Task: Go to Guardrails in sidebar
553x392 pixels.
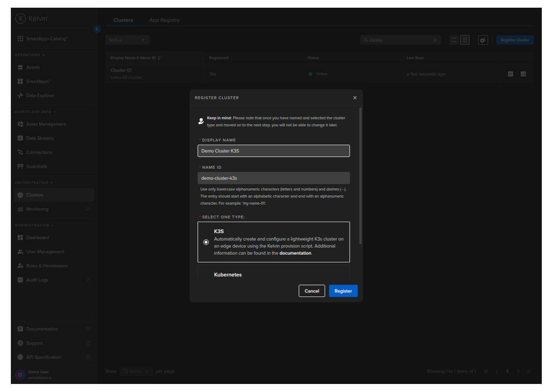Action: 36,166
